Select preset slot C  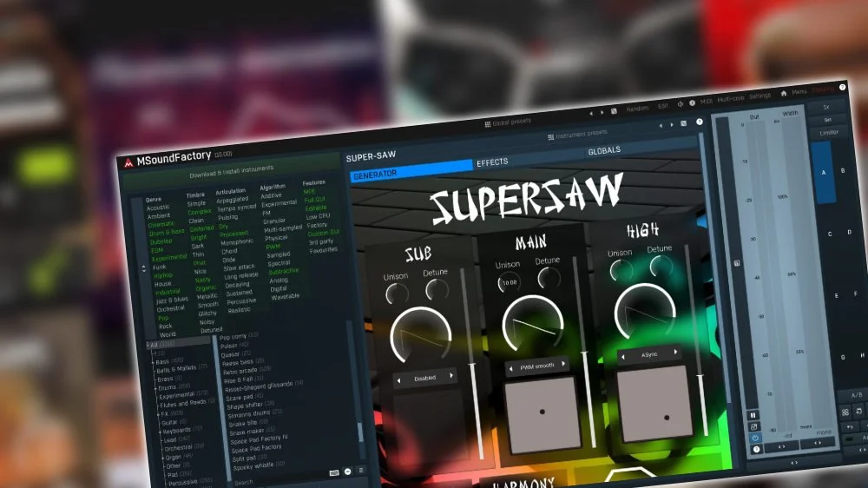tap(830, 234)
